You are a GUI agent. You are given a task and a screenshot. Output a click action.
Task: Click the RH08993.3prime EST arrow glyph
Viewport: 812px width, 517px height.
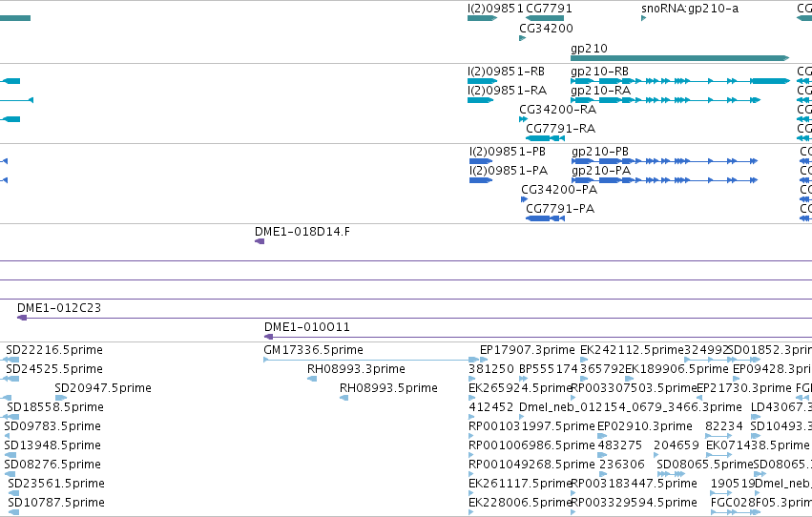click(x=312, y=379)
